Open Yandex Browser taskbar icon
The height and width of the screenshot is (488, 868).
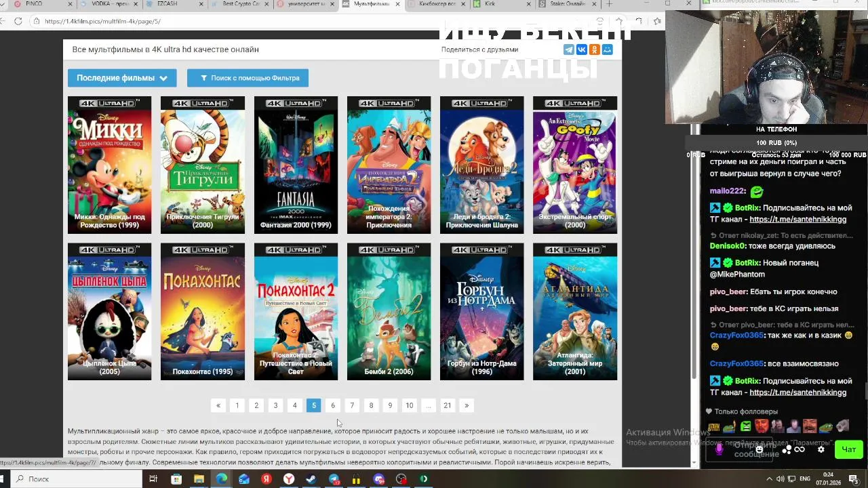[289, 479]
